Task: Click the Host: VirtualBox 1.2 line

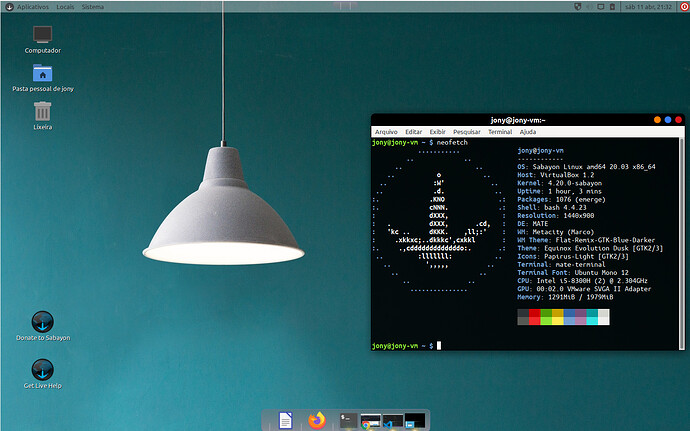Action: tap(555, 175)
